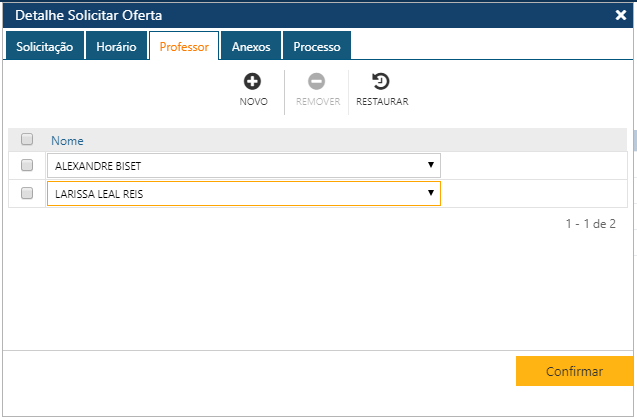Select the Professor tab
Image resolution: width=637 pixels, height=420 pixels.
pos(184,46)
